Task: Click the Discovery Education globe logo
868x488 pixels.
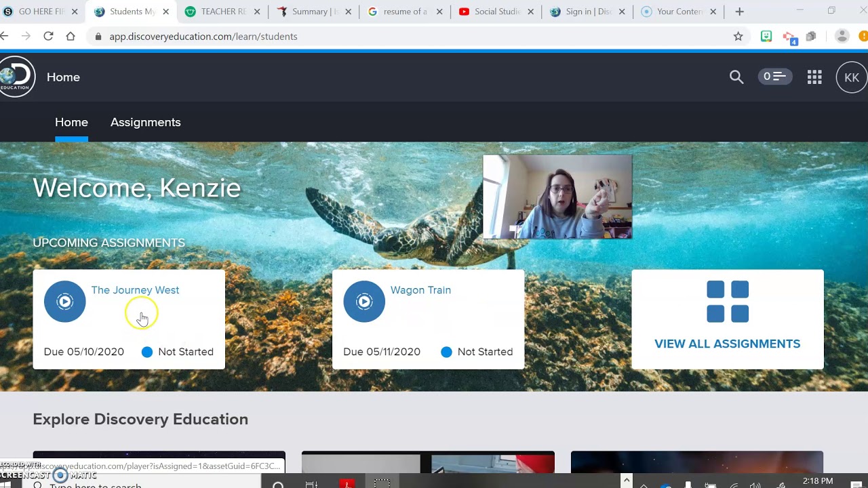Action: [16, 77]
